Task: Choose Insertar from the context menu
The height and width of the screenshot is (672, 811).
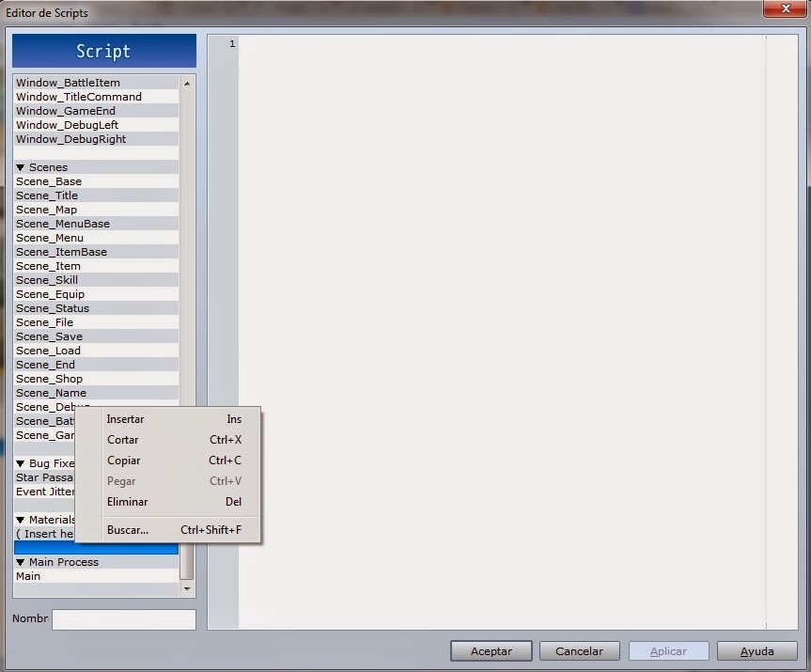Action: [x=125, y=419]
